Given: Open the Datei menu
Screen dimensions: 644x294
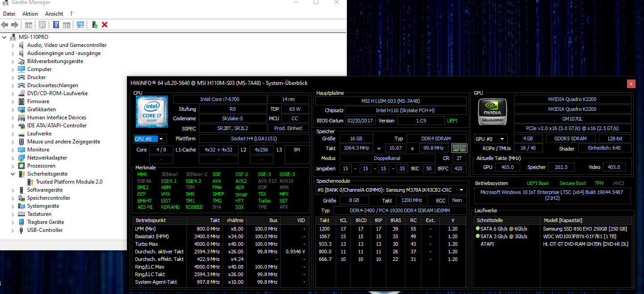Looking at the screenshot, I should tap(9, 14).
